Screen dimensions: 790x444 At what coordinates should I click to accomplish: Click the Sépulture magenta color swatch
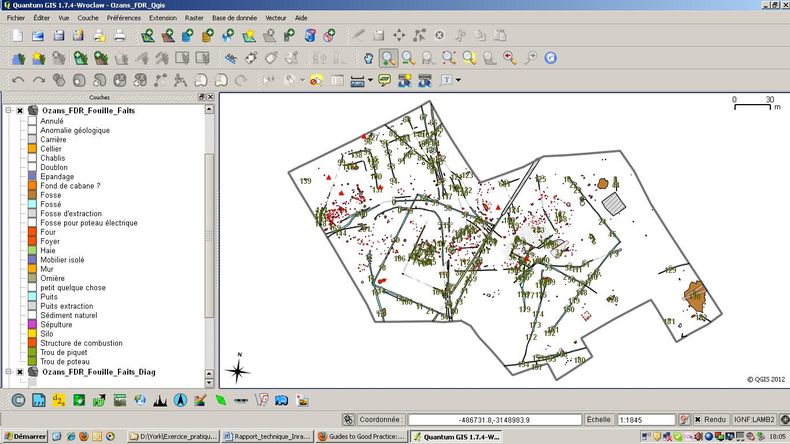click(32, 325)
